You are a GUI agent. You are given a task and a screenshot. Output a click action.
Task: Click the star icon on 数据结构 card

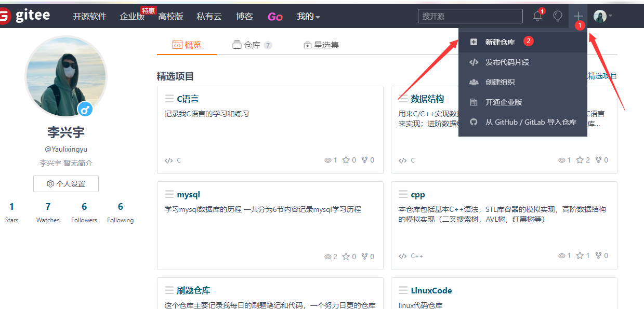[580, 160]
